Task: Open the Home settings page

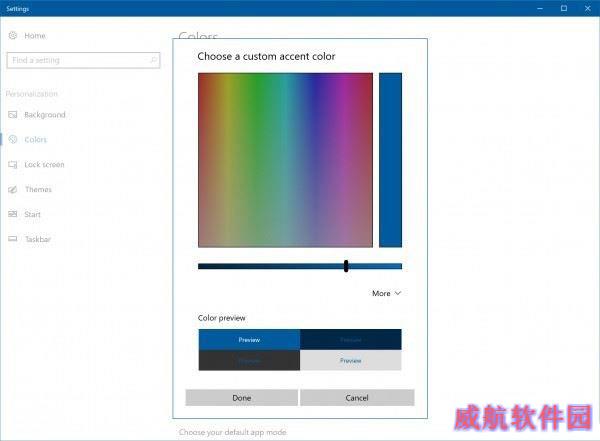Action: 35,36
